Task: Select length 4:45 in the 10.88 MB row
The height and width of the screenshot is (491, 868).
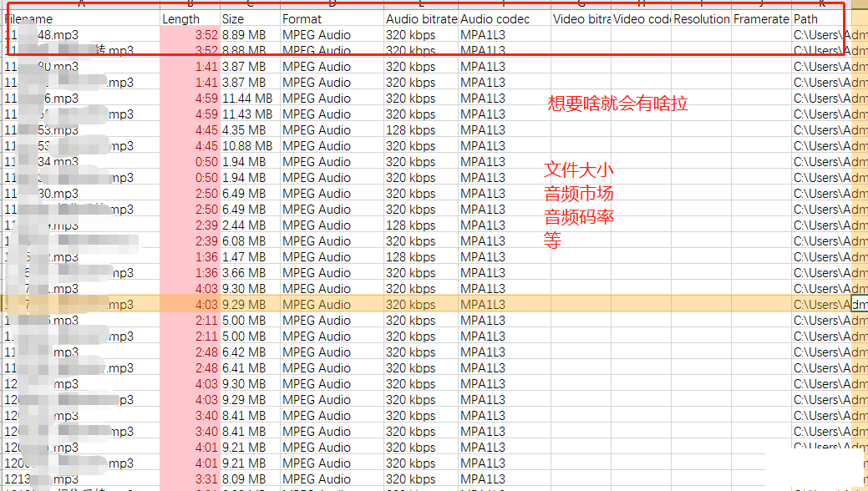Action: [190, 146]
